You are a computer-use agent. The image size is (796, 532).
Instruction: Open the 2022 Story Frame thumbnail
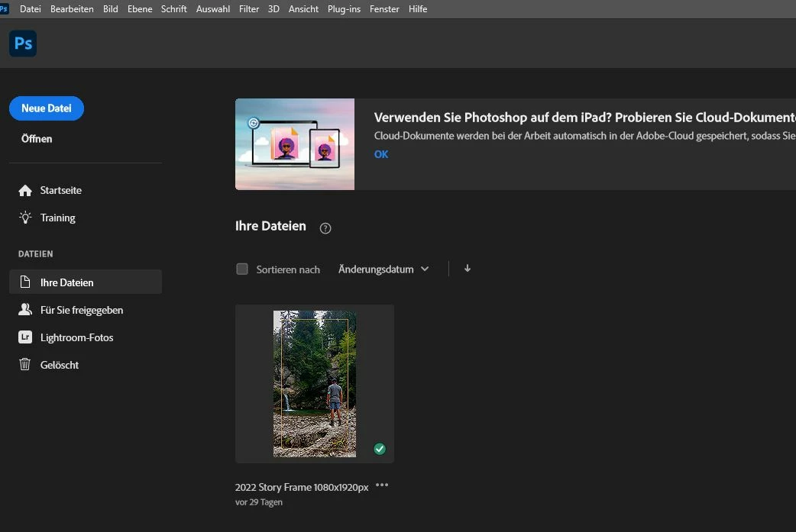314,383
